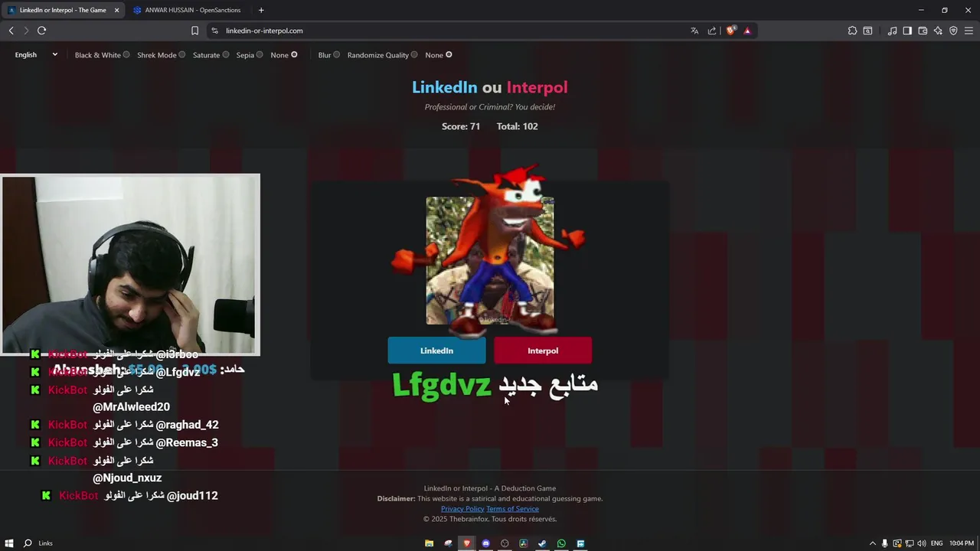980x551 pixels.
Task: Open OBS Studio from the taskbar
Action: pos(505,543)
